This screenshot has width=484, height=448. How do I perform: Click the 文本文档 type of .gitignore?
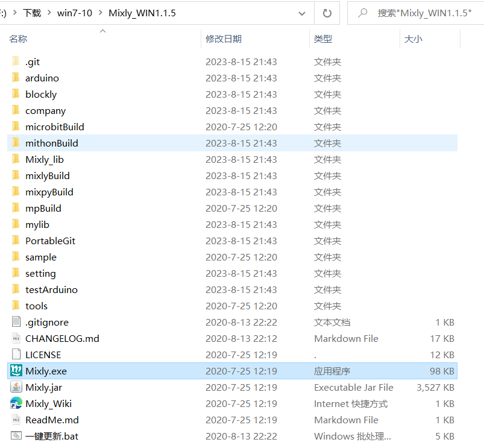coord(332,322)
